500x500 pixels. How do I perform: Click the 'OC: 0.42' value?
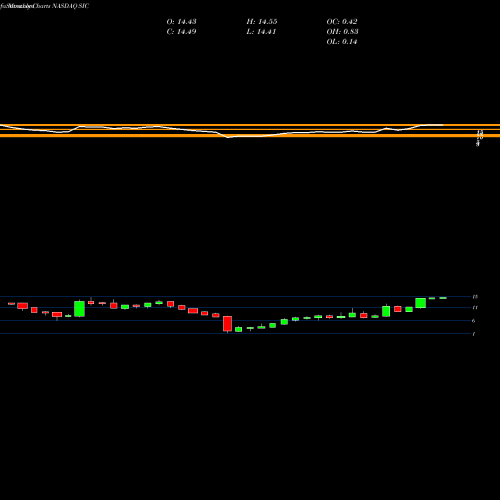point(342,22)
